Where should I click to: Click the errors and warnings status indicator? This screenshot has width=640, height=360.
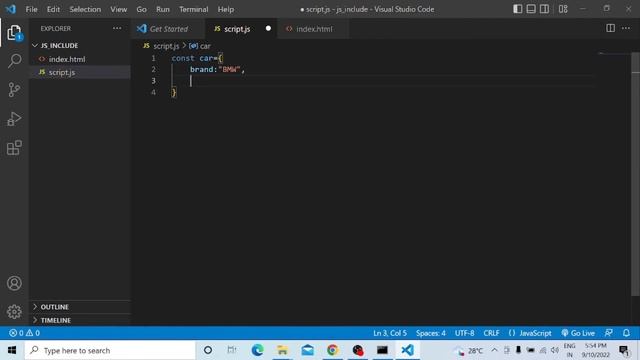click(x=24, y=333)
